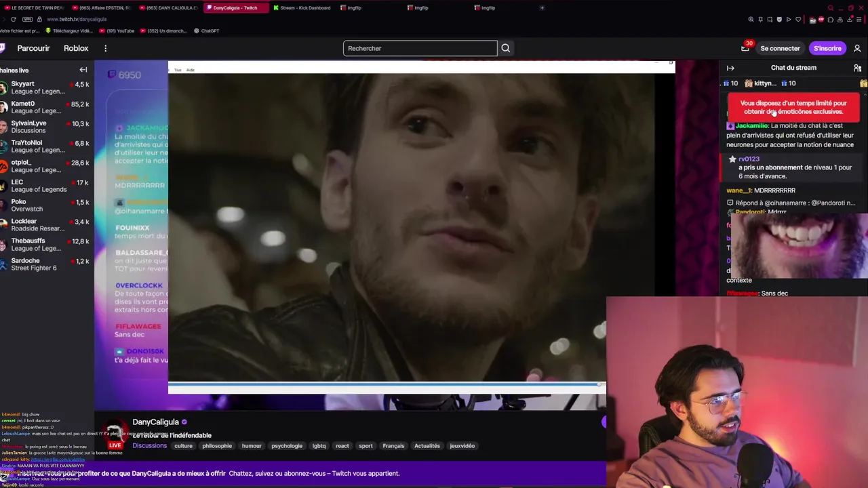Open Kamet0 channel in the sidebar
The image size is (868, 488).
(45, 107)
